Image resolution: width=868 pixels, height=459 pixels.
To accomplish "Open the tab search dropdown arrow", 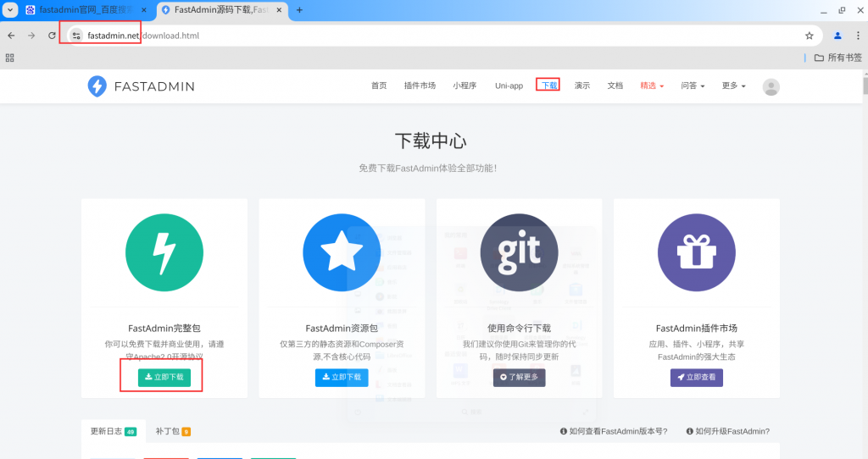I will click(10, 10).
